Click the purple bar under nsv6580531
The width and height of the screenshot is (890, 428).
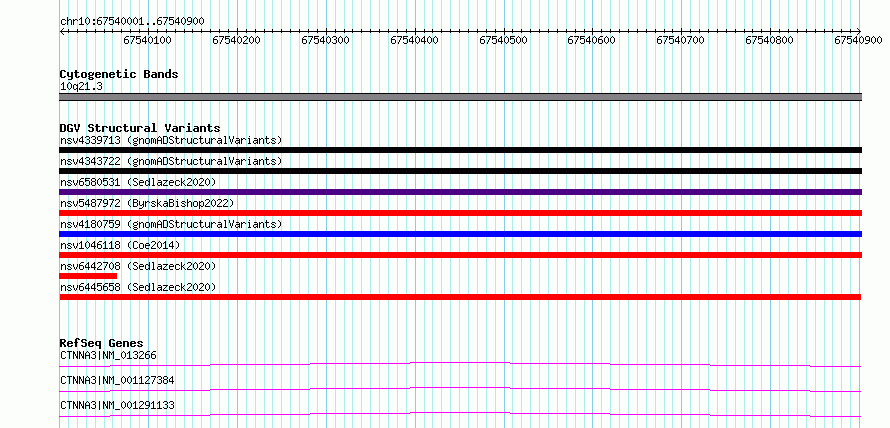[460, 192]
